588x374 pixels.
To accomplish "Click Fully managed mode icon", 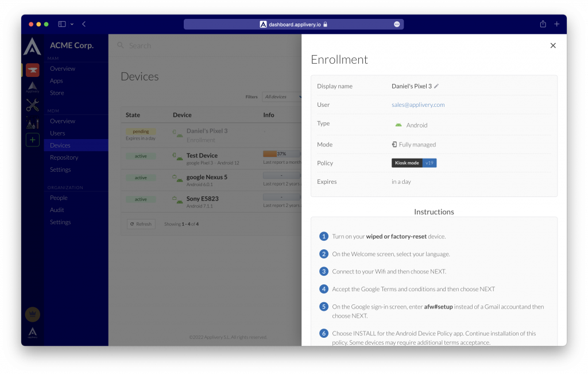I will (394, 144).
